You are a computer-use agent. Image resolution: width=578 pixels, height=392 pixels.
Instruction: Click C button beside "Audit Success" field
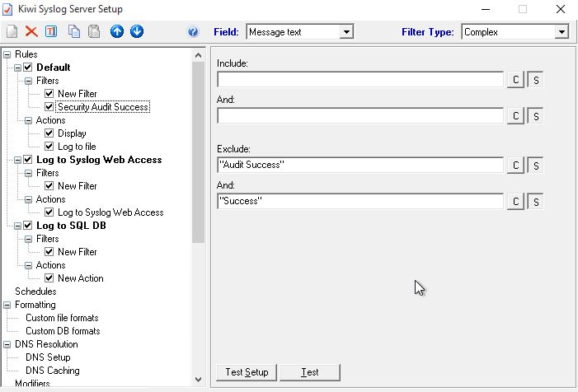tap(515, 166)
